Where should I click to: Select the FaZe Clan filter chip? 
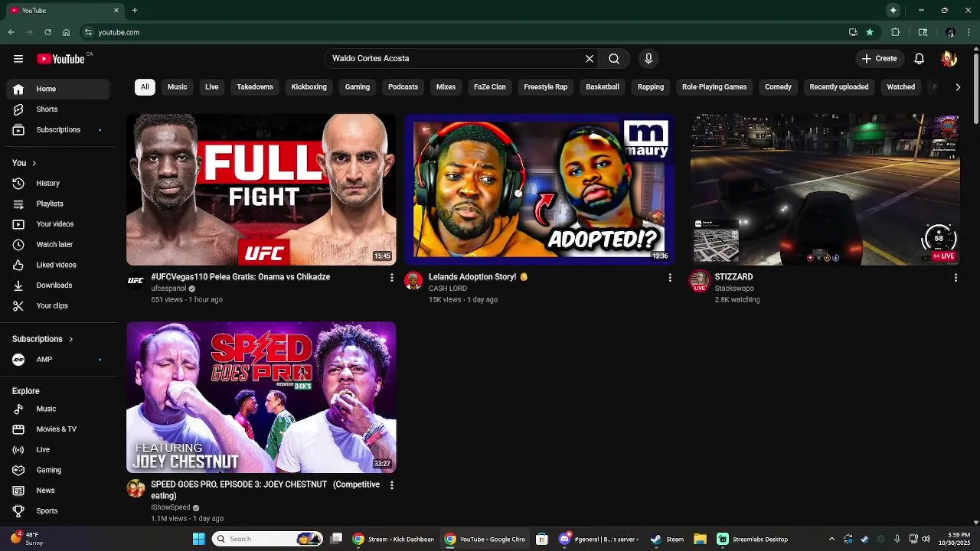click(490, 87)
